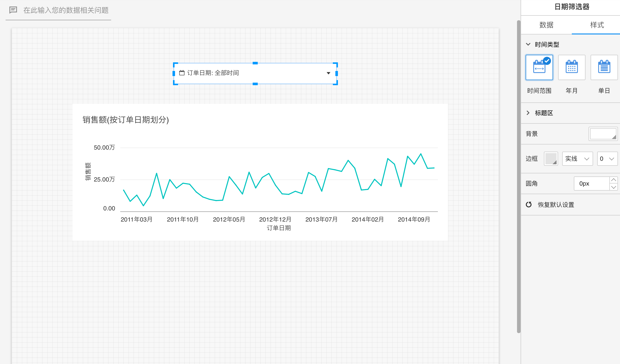This screenshot has height=364, width=620.
Task: Click the chat icon beside question box
Action: click(x=13, y=10)
